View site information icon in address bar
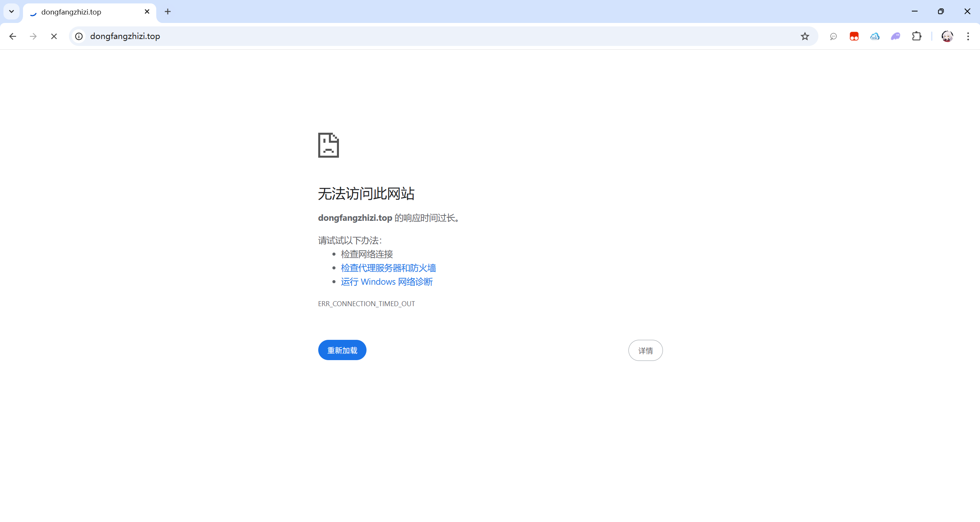This screenshot has height=522, width=980. point(79,36)
